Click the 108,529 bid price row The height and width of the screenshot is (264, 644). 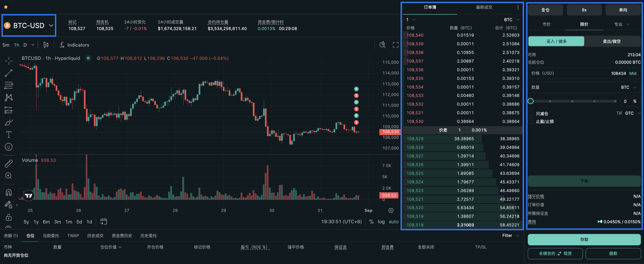(x=462, y=139)
